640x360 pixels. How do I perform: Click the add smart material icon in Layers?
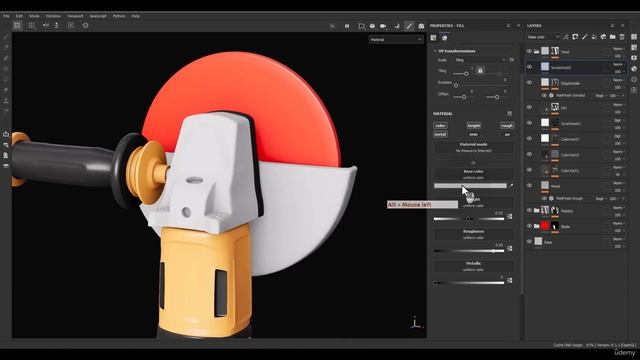tap(603, 37)
